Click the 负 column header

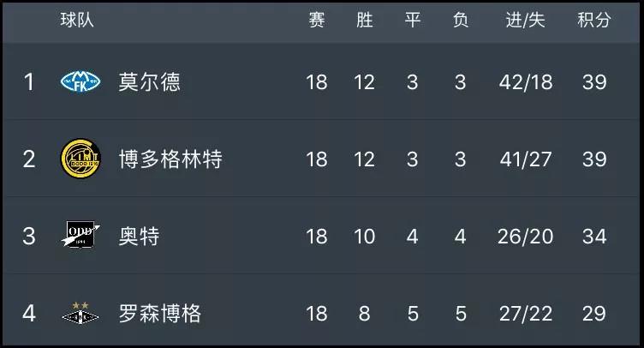tap(461, 20)
